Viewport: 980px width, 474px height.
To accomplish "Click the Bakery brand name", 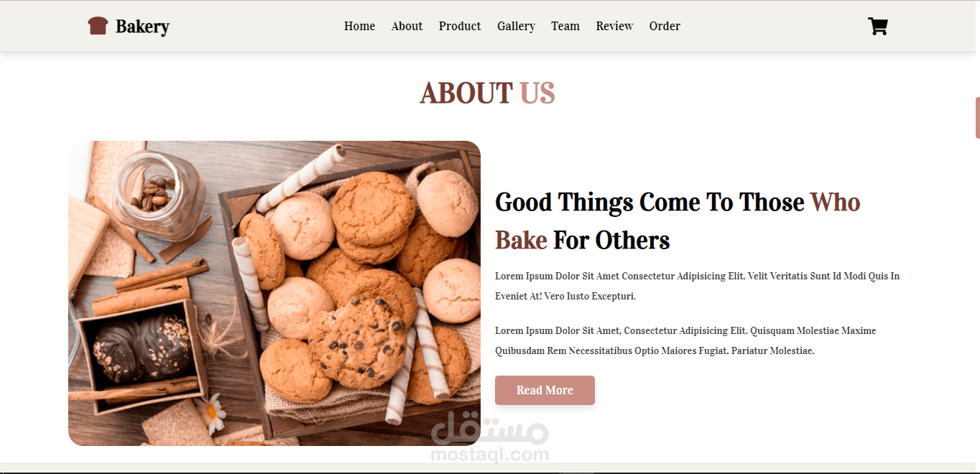I will [x=142, y=27].
